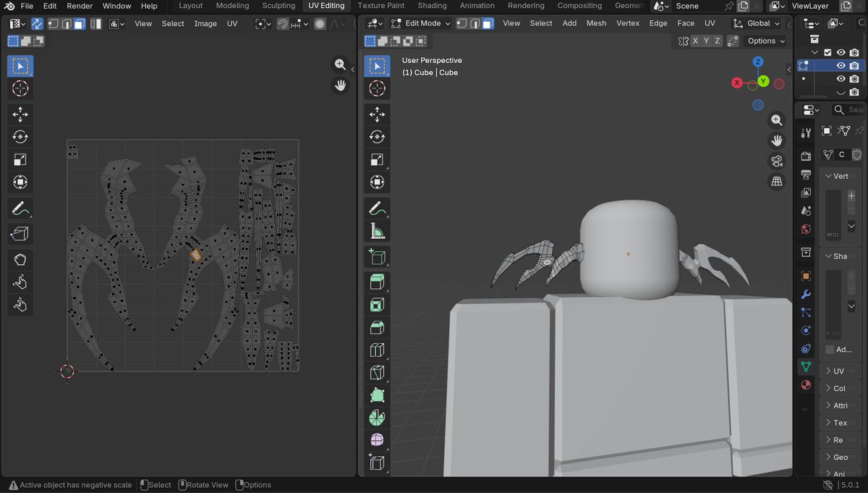Open Global transform orientation dropdown

click(757, 23)
